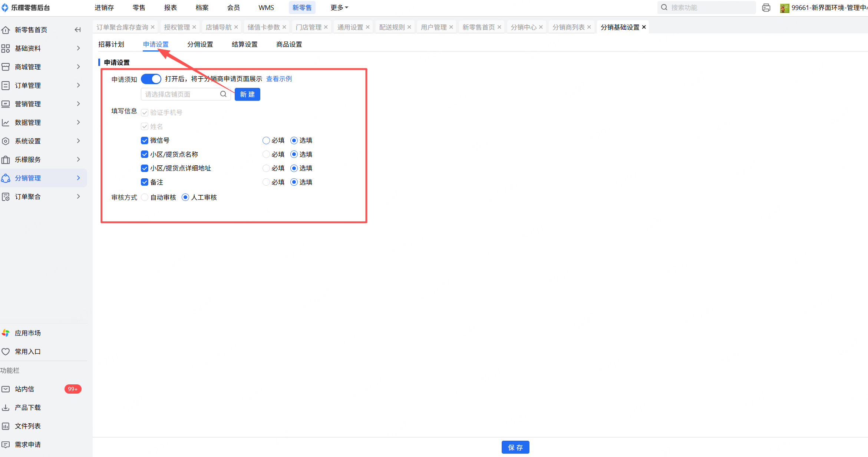The image size is (868, 457).
Task: Open 常用入口 heart icon
Action: [x=6, y=351]
